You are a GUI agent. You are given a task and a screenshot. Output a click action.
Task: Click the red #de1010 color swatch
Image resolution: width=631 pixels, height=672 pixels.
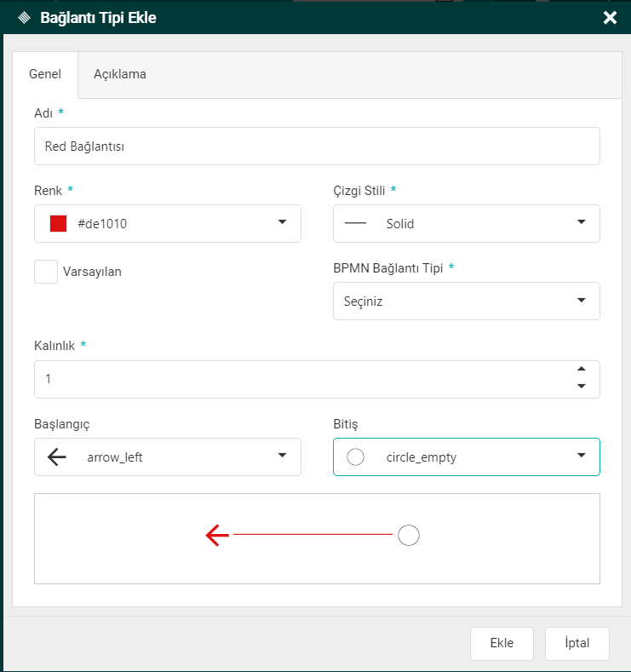(58, 224)
